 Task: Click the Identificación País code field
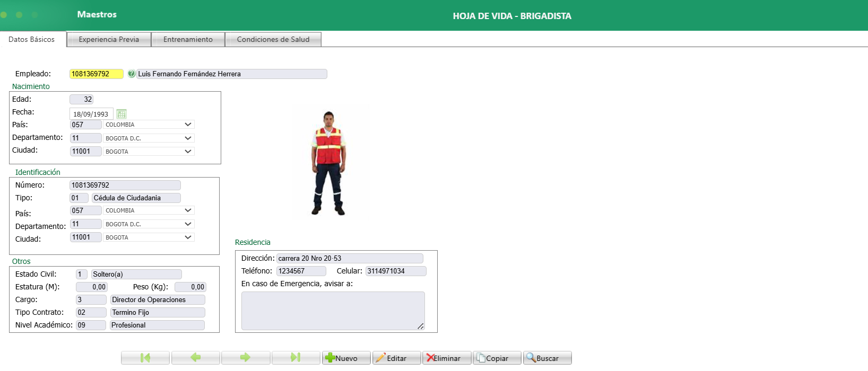(86, 210)
